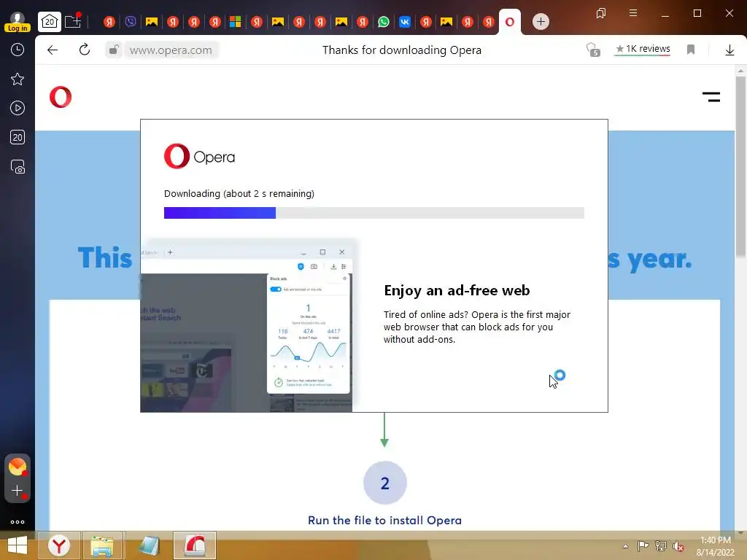Select the active Opera tab
Image resolution: width=747 pixels, height=560 pixels.
pyautogui.click(x=509, y=22)
